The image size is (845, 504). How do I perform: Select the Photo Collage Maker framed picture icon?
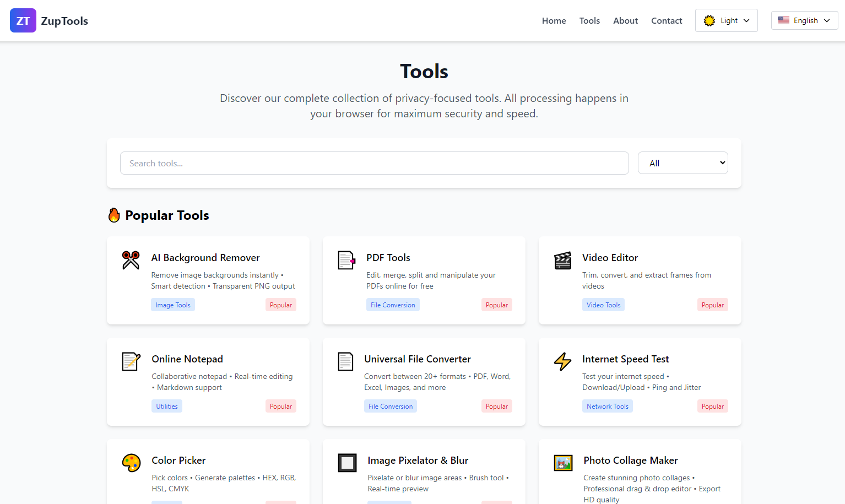pyautogui.click(x=562, y=463)
